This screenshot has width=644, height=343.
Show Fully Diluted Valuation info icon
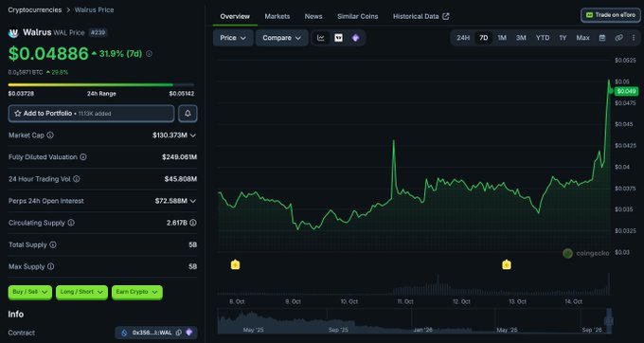[x=83, y=157]
